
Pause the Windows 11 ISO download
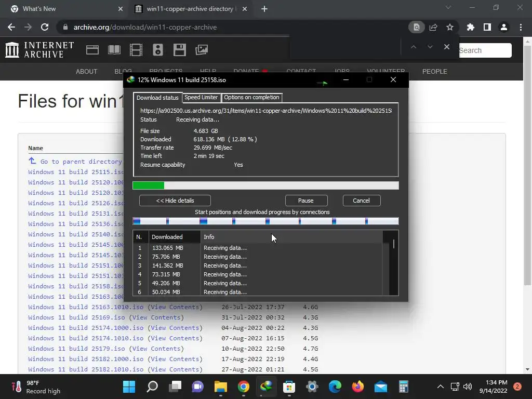pyautogui.click(x=306, y=201)
